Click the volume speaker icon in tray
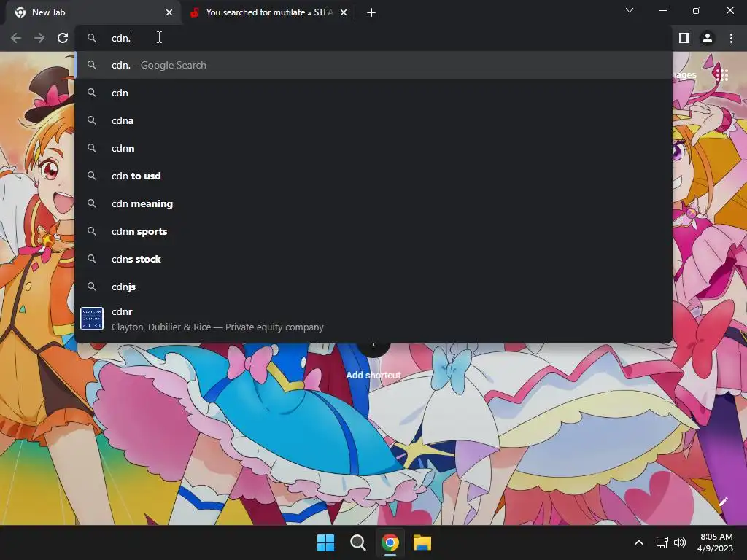 tap(680, 542)
